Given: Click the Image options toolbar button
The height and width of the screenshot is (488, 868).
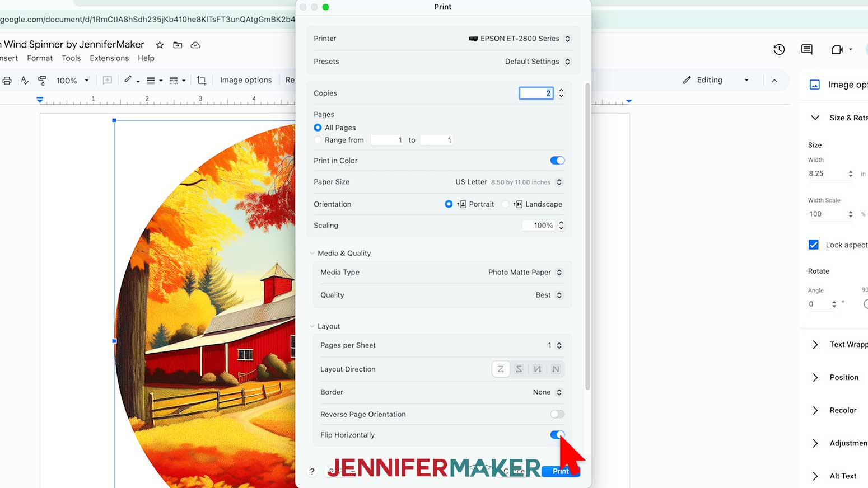Looking at the screenshot, I should 246,80.
